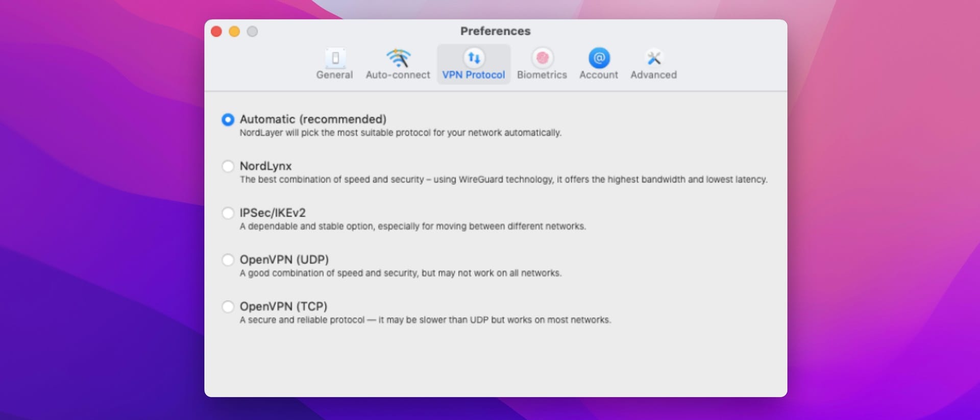Open the Auto-connect Wi-Fi icon
980x420 pixels.
pos(398,58)
